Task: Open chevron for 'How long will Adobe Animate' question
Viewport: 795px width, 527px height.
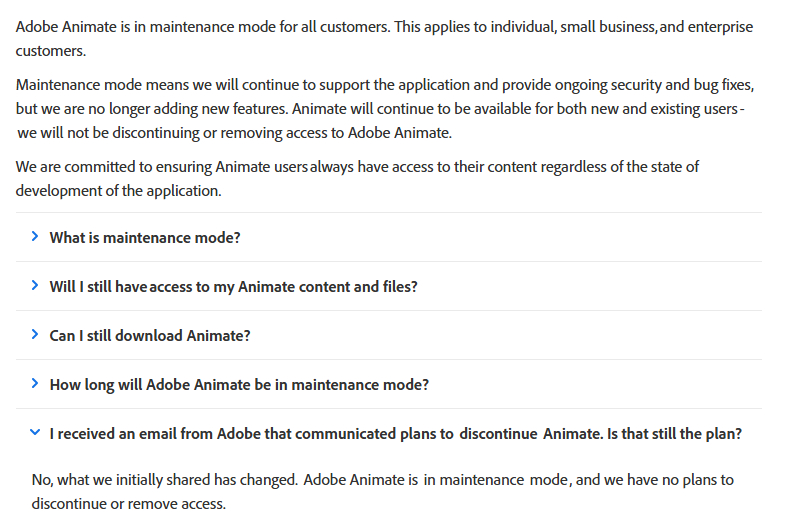Action: (35, 384)
